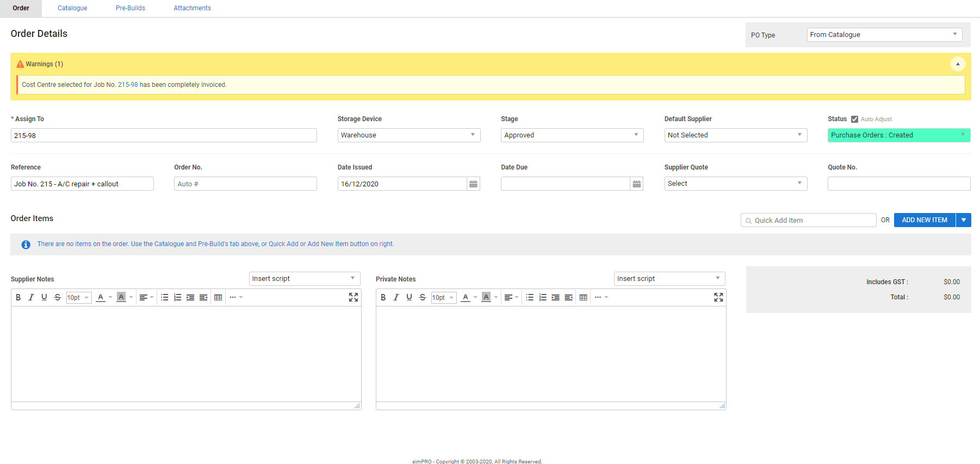
Task: Open Job No. 215-98 link in warning
Action: 128,85
